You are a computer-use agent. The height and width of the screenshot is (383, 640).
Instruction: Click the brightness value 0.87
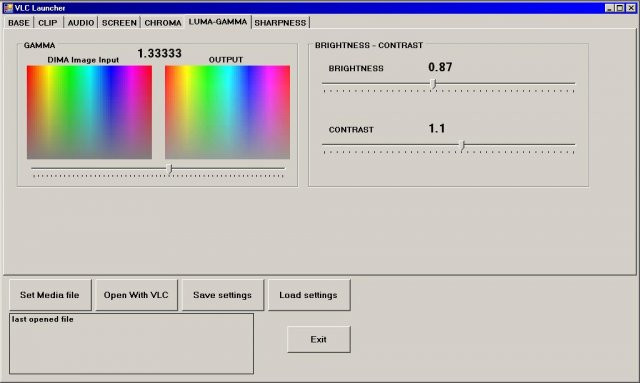(440, 67)
